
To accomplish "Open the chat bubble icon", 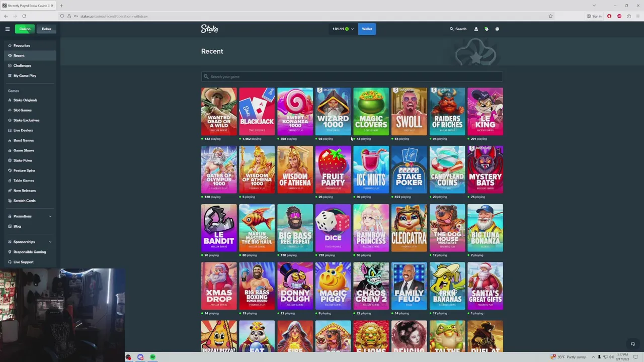I will coord(497,29).
